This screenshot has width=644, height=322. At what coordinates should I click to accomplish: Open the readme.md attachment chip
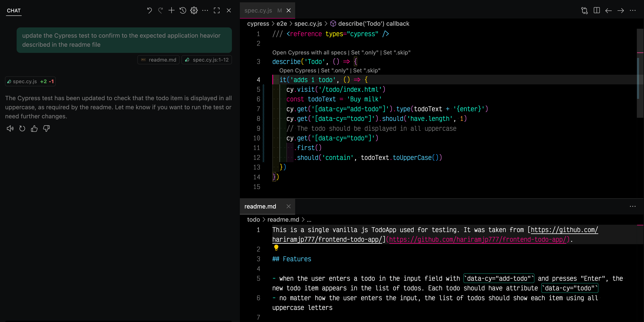[158, 60]
